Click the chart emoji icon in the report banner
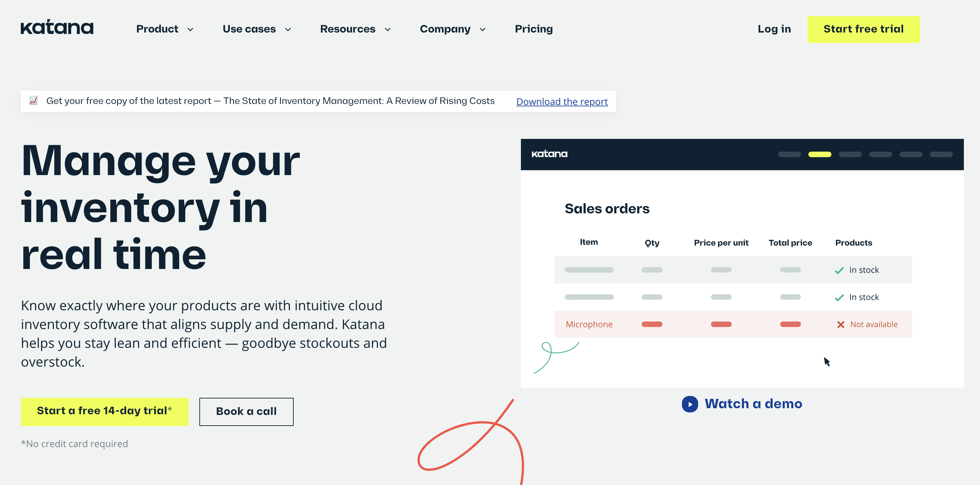This screenshot has height=485, width=980. pos(34,100)
